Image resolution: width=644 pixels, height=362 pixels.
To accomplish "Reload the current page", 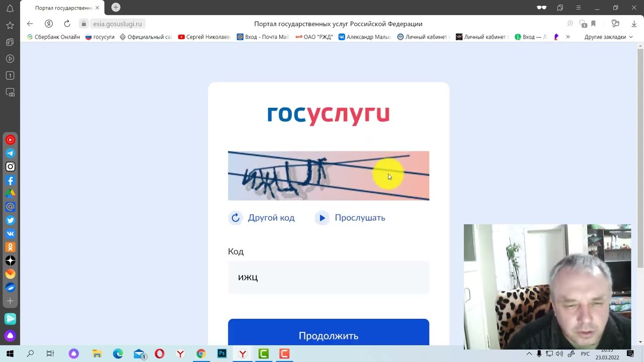I will click(x=67, y=24).
